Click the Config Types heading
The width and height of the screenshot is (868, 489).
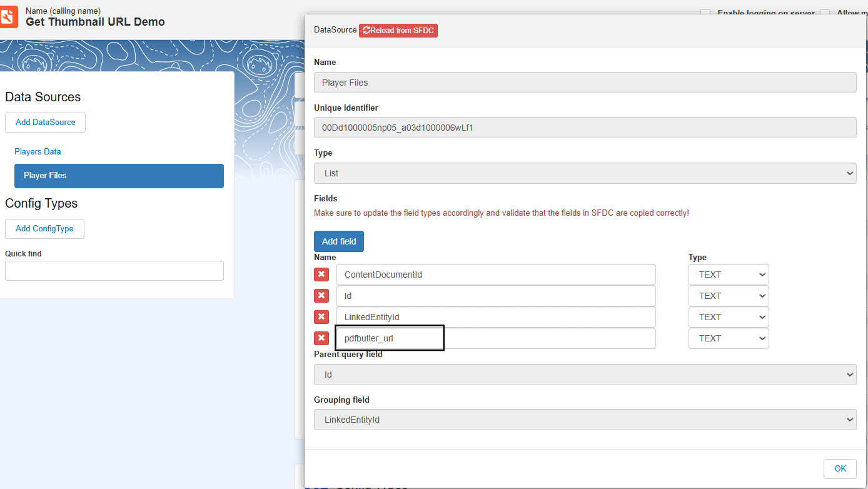(41, 203)
